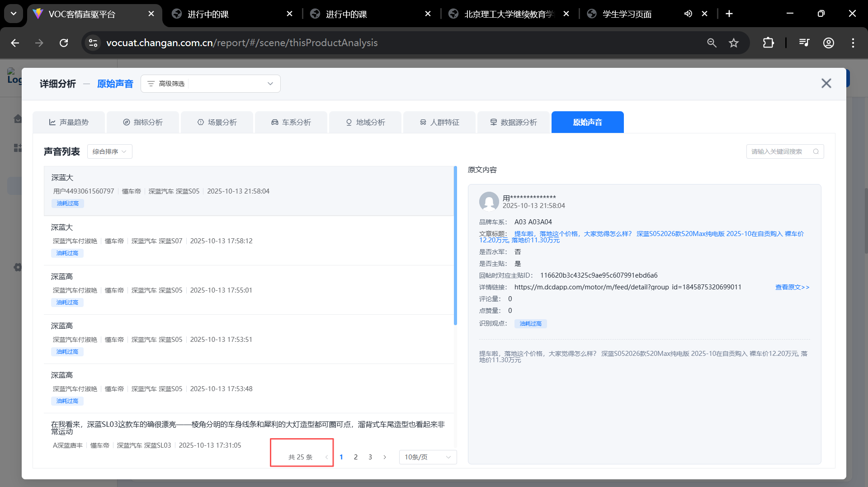Bookmark this page with star icon
868x487 pixels.
tap(733, 43)
